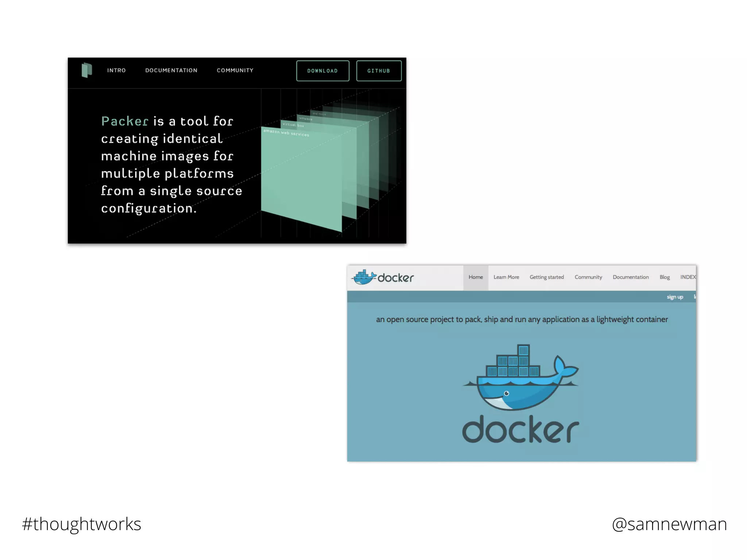Viewport: 747px width, 560px height.
Task: Go to the Packer Community section
Action: (x=235, y=70)
